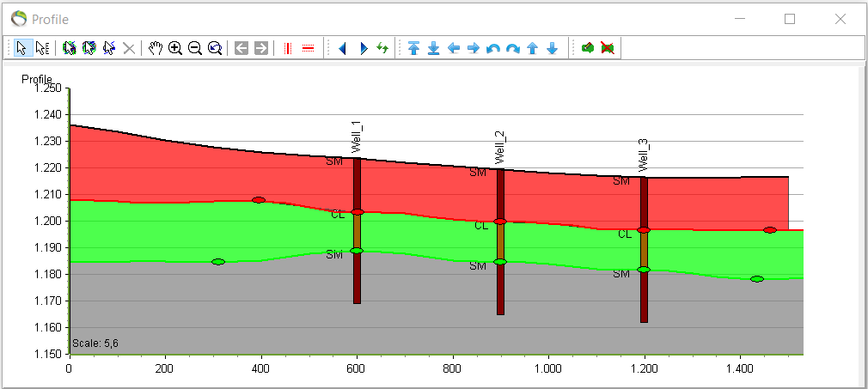Select the arrow pointer tool
The width and height of the screenshot is (868, 389).
pos(21,48)
